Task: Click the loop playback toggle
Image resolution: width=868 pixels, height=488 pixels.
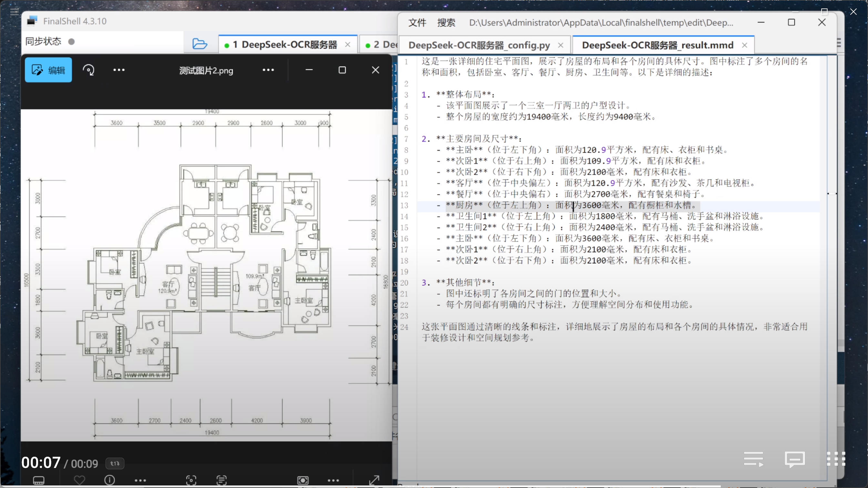Action: 115,463
